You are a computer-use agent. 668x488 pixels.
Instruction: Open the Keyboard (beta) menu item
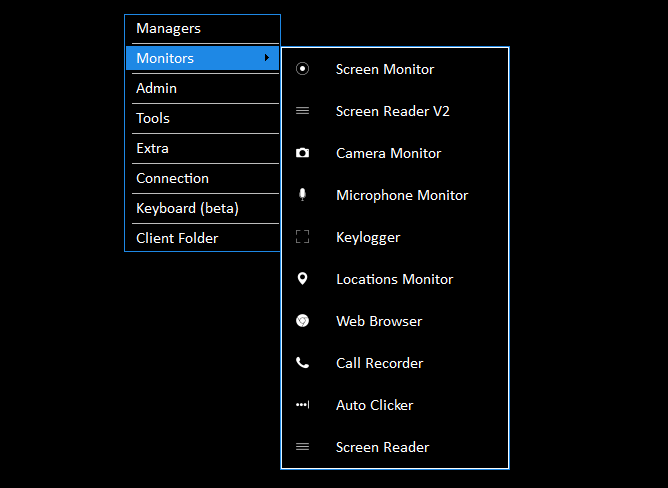pos(187,208)
